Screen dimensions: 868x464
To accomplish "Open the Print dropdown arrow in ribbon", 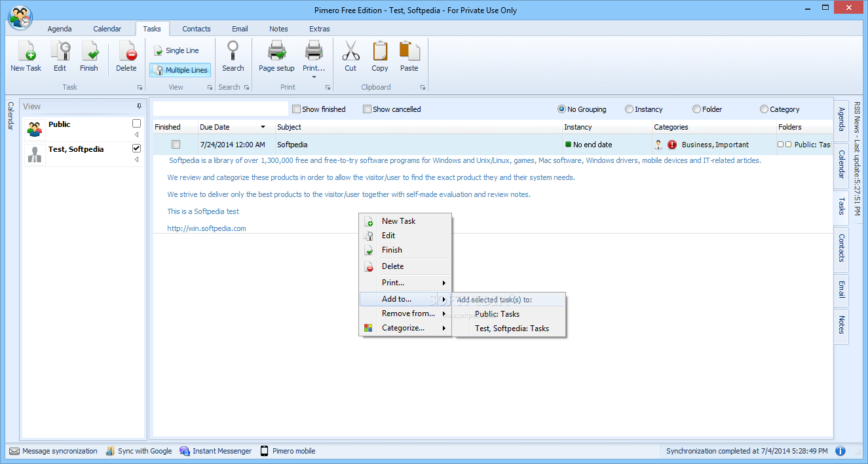I will click(314, 77).
